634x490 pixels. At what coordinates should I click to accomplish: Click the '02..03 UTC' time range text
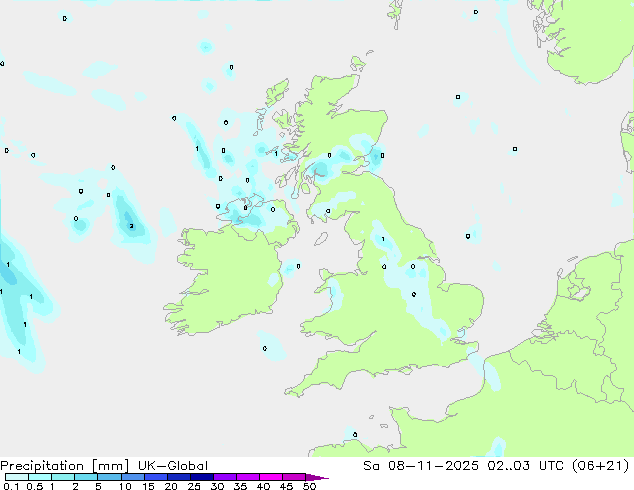click(526, 466)
